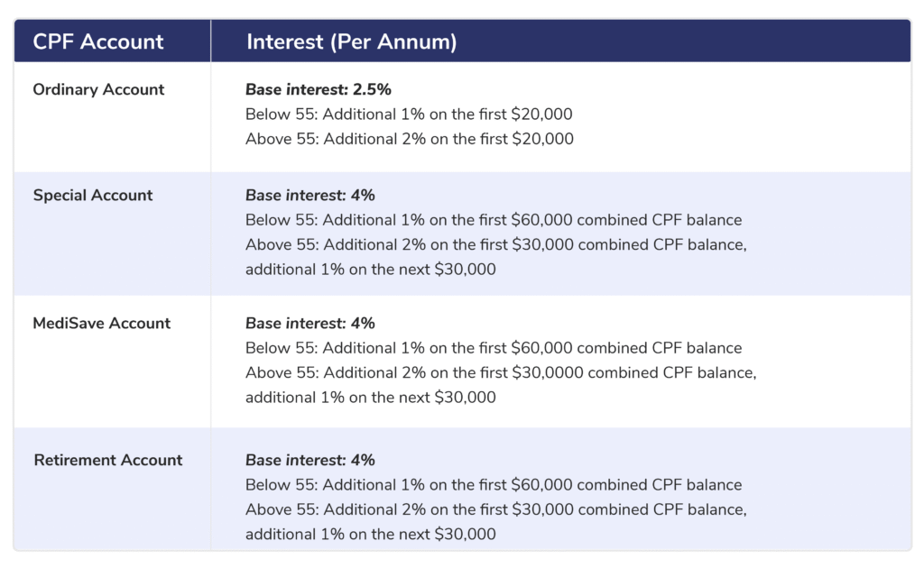The width and height of the screenshot is (924, 568).
Task: Select the "Special Account" row label
Action: point(93,195)
